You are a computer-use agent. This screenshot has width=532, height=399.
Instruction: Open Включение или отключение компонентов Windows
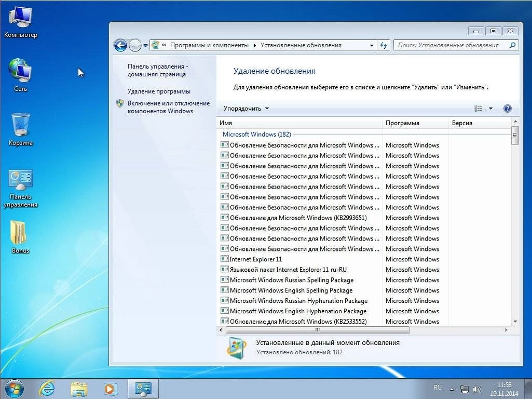169,107
